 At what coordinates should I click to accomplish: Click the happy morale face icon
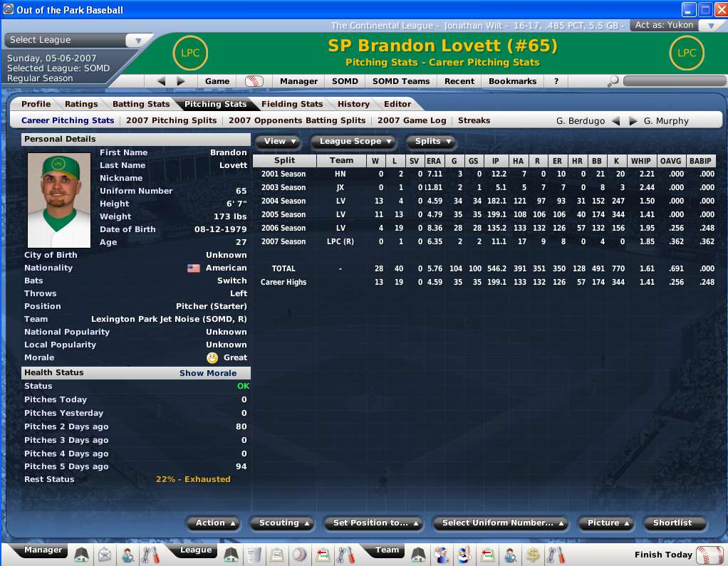(x=212, y=357)
